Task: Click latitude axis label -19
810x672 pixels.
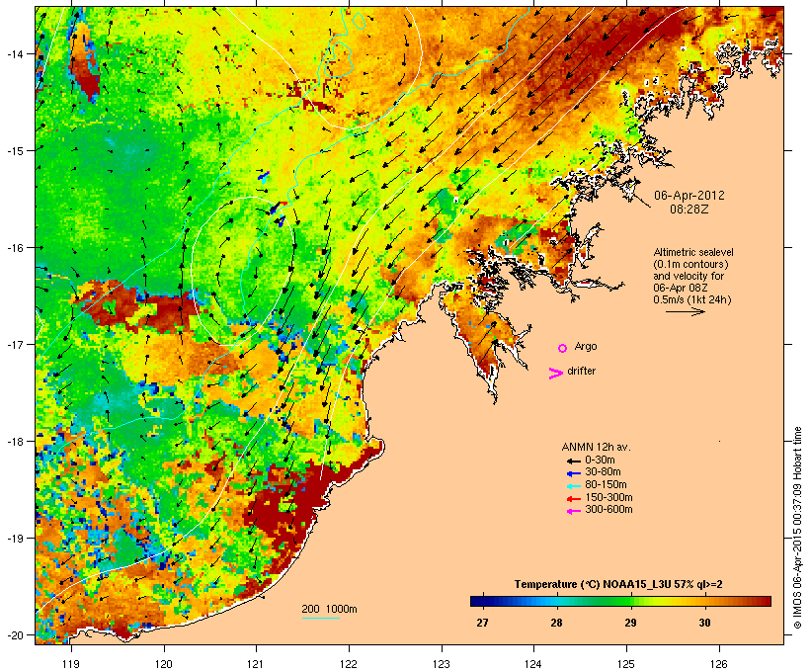Action: pos(14,539)
